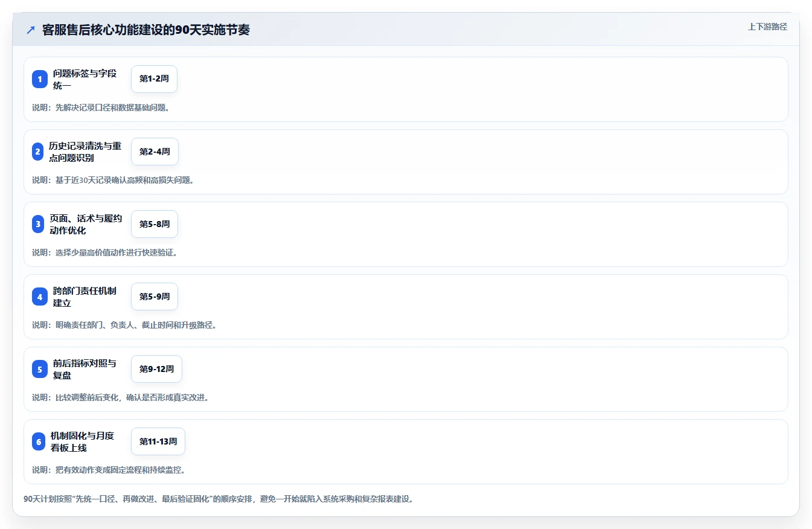Select the 第5-9周 week tag

pyautogui.click(x=155, y=297)
